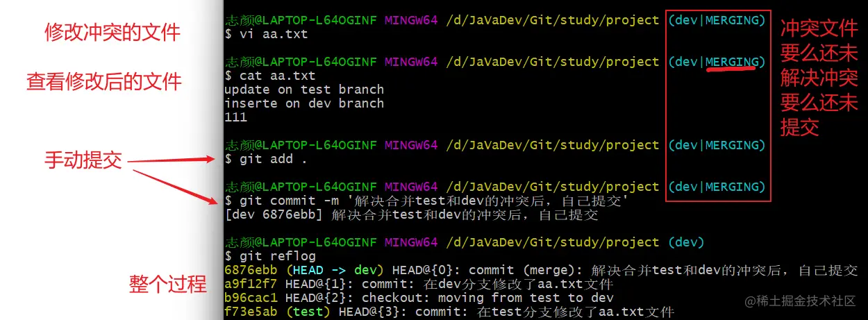The image size is (868, 320).
Task: Click the project path in the prompt above git reflog
Action: click(552, 242)
